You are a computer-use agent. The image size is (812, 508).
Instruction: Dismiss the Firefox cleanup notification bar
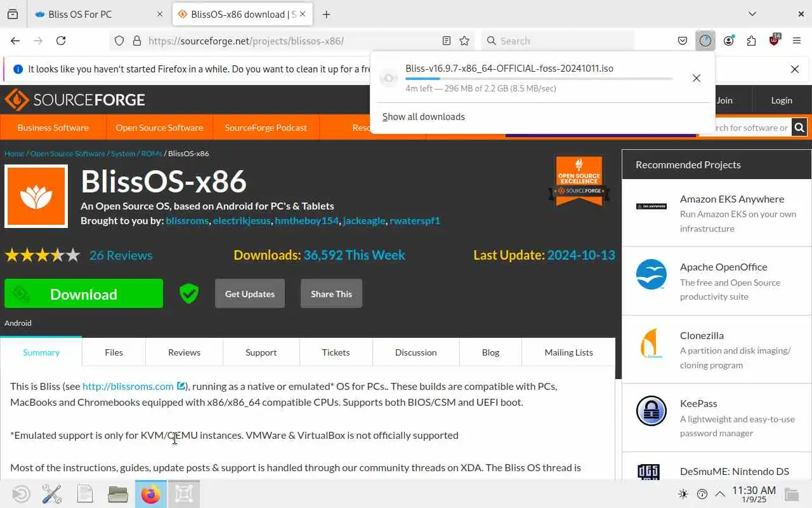point(795,69)
